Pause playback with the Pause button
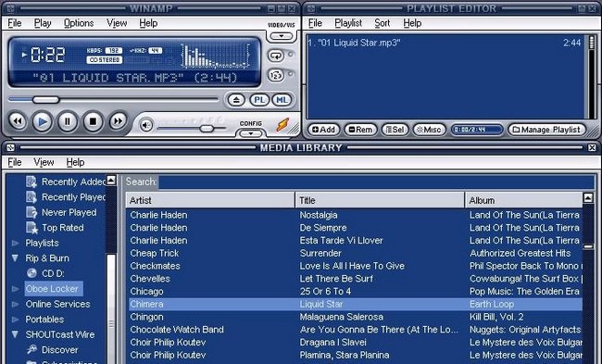Image resolution: width=602 pixels, height=364 pixels. (68, 121)
